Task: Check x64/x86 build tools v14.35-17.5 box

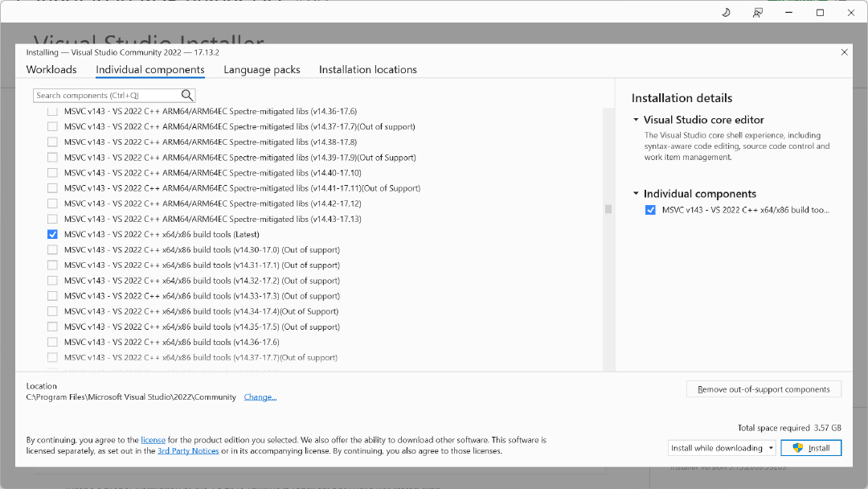Action: click(52, 327)
